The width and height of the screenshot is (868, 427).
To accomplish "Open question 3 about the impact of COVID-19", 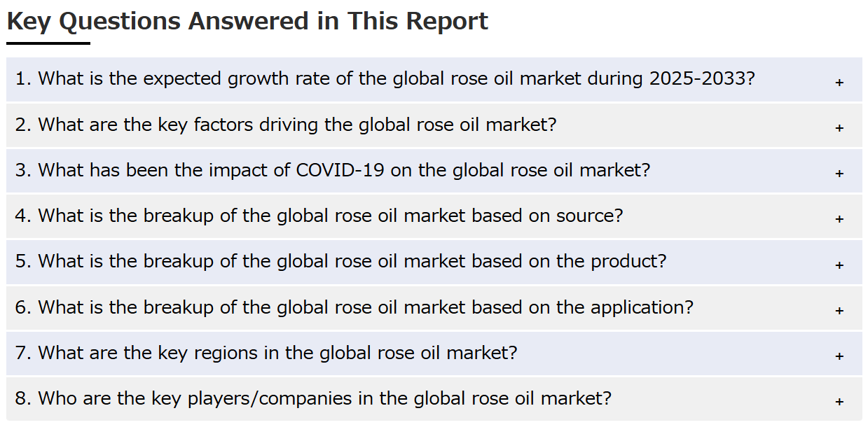I will (332, 170).
